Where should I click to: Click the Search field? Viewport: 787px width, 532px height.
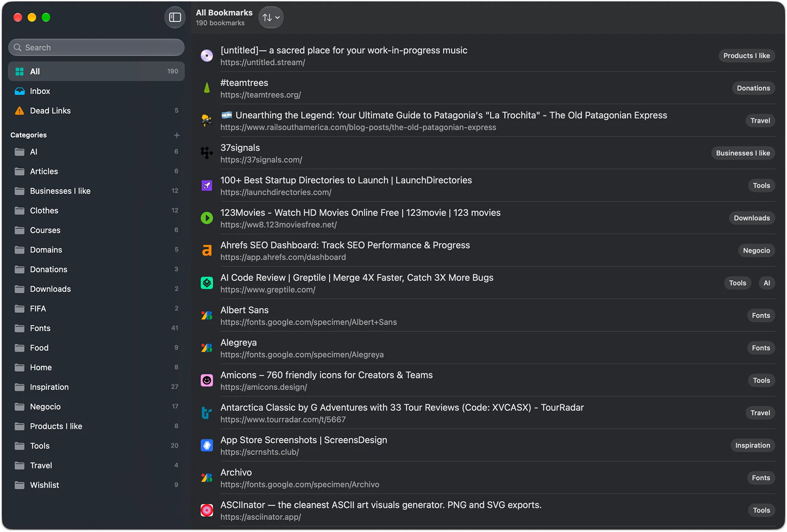[96, 47]
